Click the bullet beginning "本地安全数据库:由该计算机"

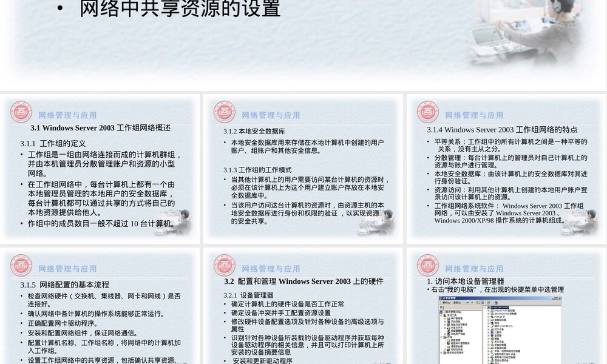(x=510, y=178)
